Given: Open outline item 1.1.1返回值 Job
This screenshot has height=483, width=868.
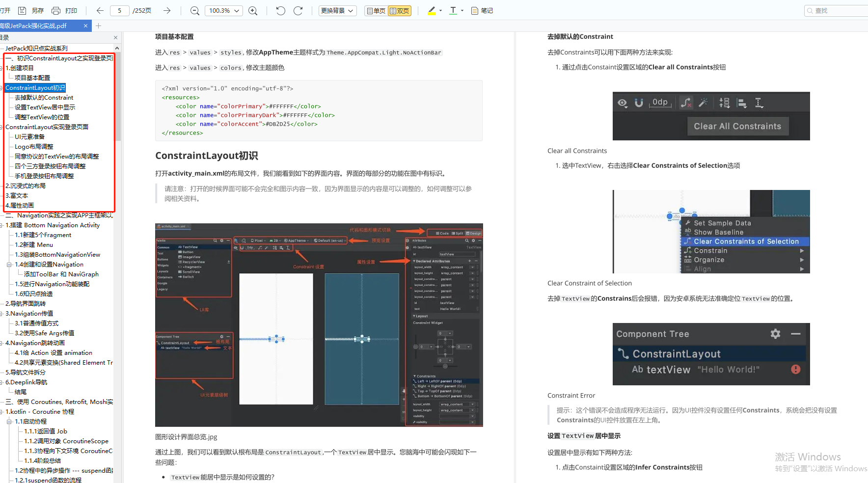Looking at the screenshot, I should click(x=46, y=431).
